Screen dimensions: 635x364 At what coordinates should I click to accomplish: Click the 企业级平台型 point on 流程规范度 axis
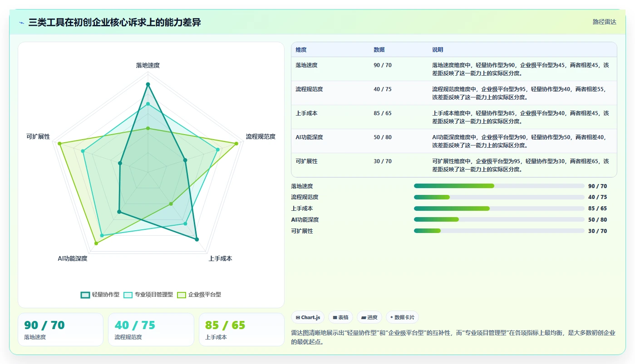click(236, 144)
